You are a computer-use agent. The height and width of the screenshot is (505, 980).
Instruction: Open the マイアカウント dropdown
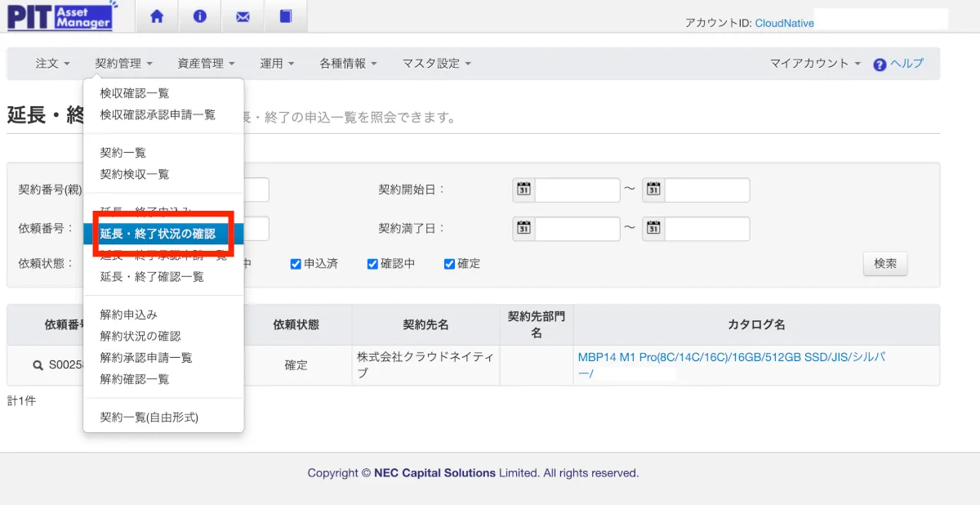pyautogui.click(x=815, y=63)
